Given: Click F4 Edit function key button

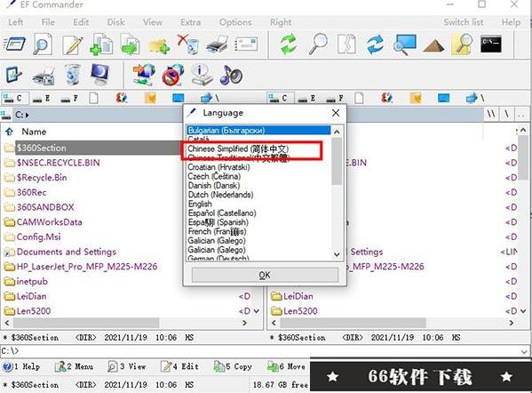Looking at the screenshot, I should tap(179, 366).
